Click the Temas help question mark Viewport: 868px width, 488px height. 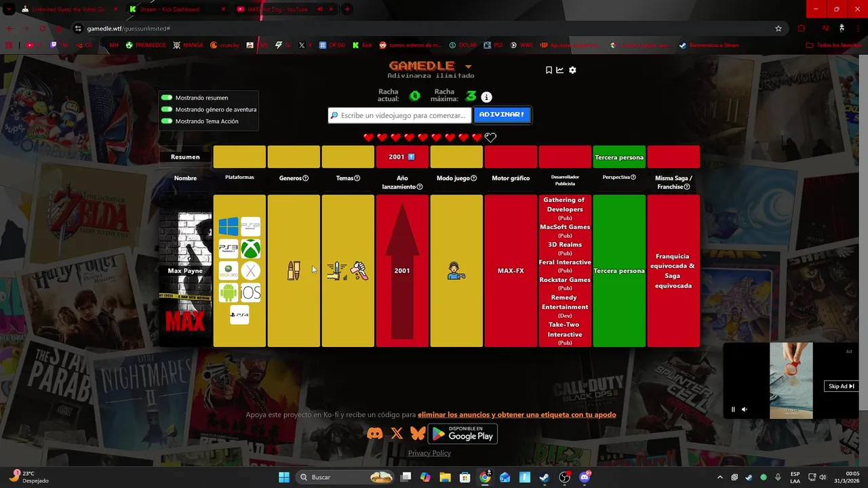[x=357, y=178]
